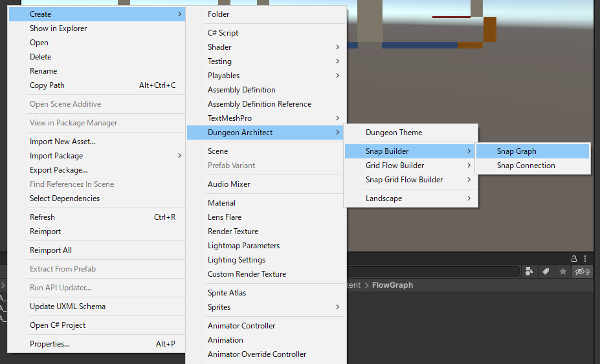Screen dimensions: 600x364
Task: Create a new Scene asset
Action: [x=265, y=151]
